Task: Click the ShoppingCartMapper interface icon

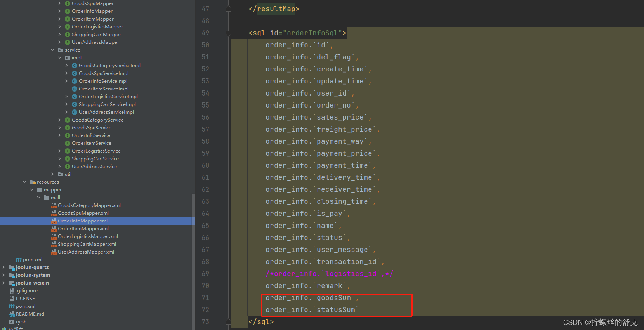Action: [x=68, y=35]
